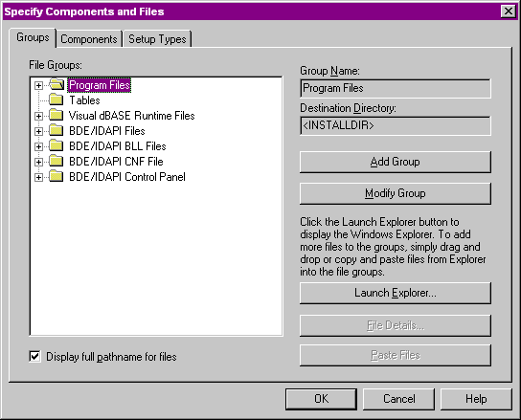Click the Program Files open folder icon
521x420 pixels.
pyautogui.click(x=57, y=84)
